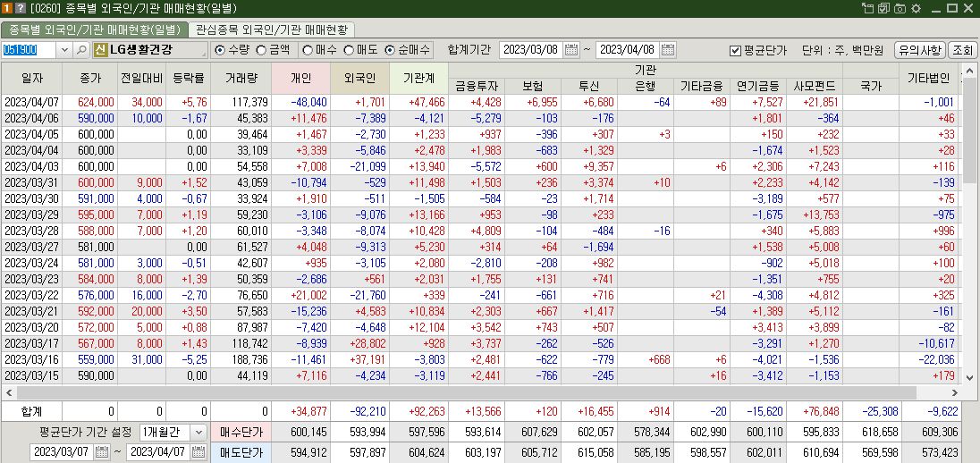The width and height of the screenshot is (980, 463).
Task: Switch to 종목별 외국인/기관 매매현황(일별) tab
Action: point(95,29)
